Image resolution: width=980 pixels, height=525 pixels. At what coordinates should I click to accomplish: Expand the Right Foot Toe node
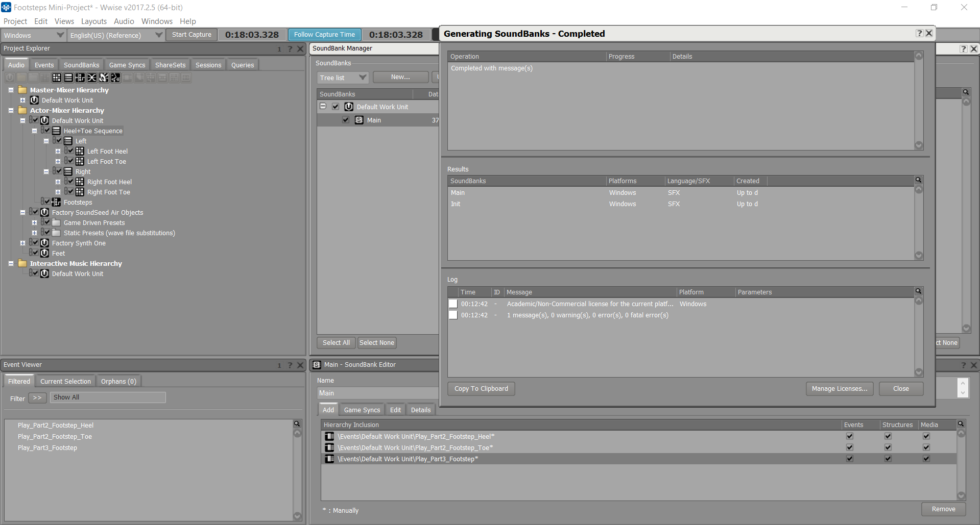(58, 192)
